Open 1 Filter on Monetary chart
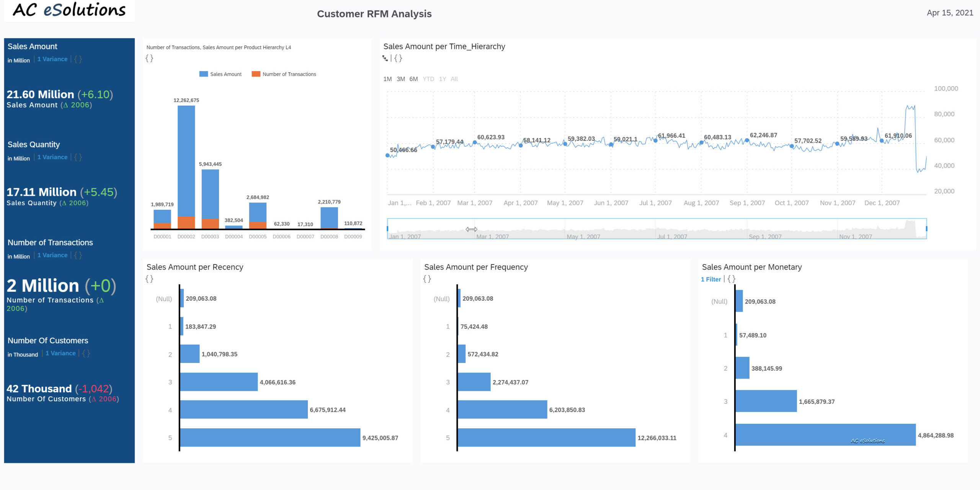980x490 pixels. click(x=710, y=279)
